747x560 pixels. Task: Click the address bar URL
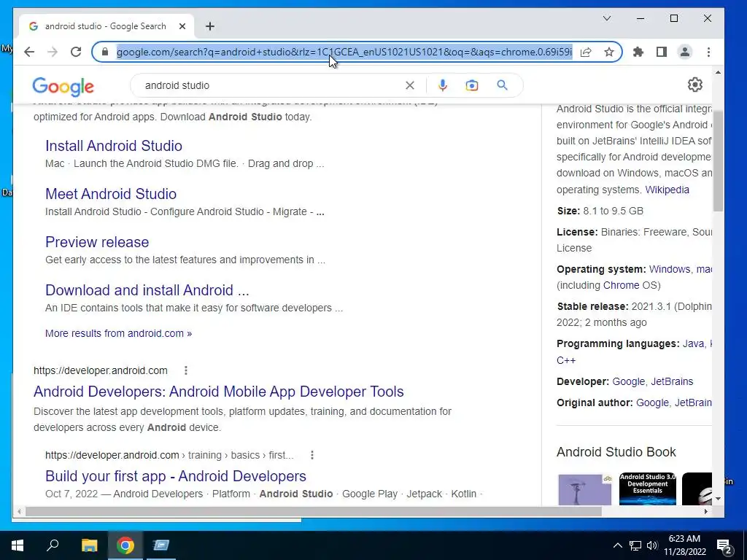click(344, 52)
